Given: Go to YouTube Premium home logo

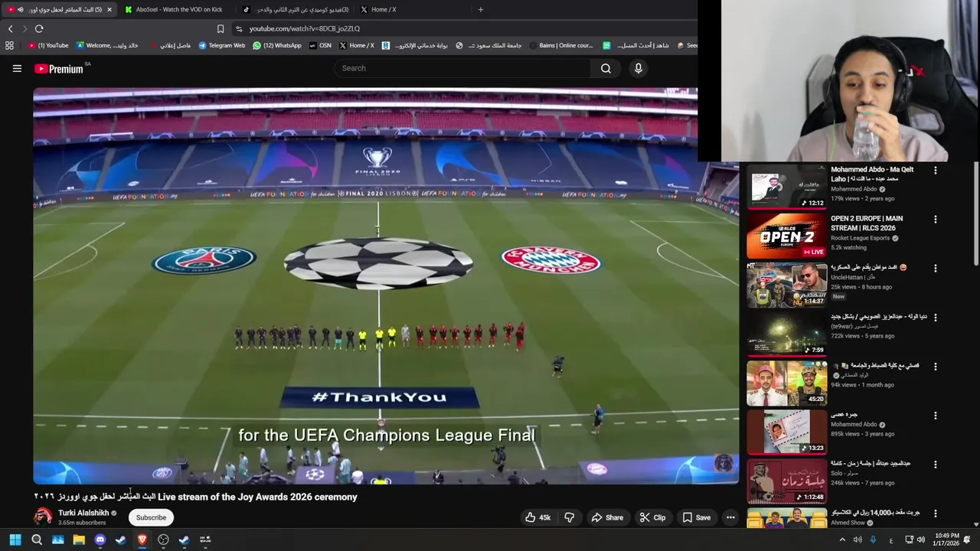Looking at the screenshot, I should coord(59,69).
